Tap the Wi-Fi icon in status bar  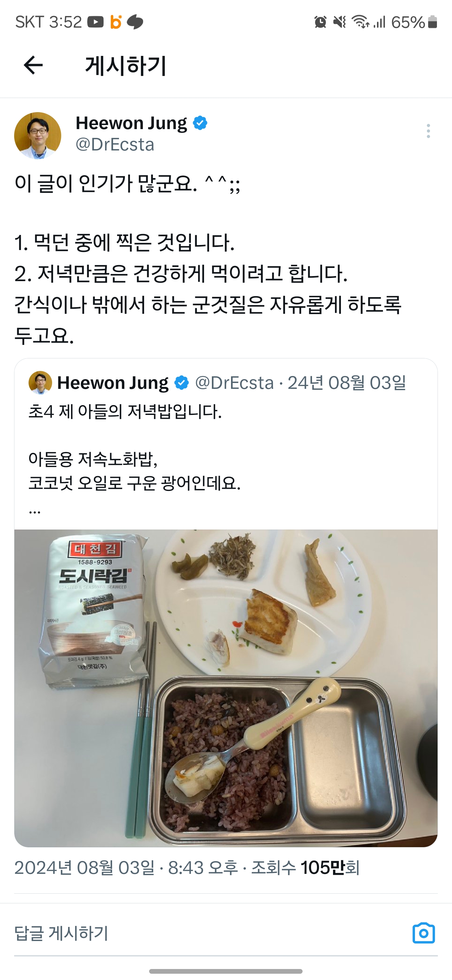360,22
